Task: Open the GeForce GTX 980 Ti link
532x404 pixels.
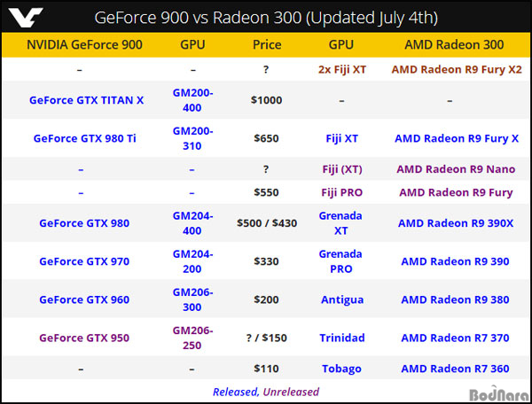Action: [86, 138]
